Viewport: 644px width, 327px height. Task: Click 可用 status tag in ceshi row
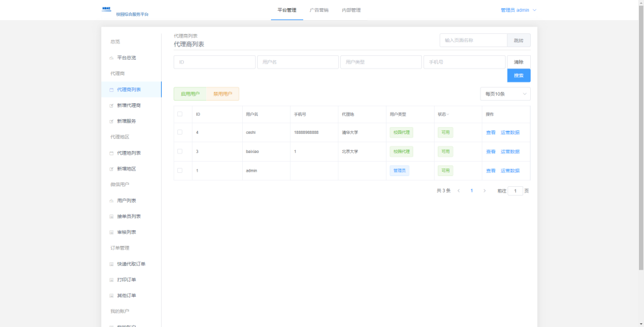pos(446,132)
